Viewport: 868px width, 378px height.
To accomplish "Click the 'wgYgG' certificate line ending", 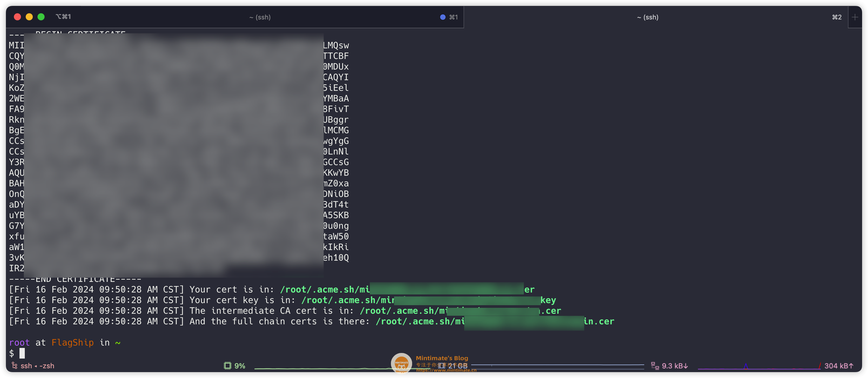I will [x=336, y=141].
